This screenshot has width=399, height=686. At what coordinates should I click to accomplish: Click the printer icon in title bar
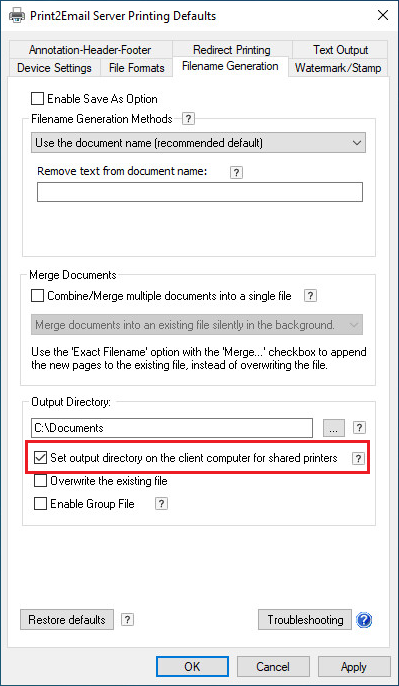click(x=16, y=16)
